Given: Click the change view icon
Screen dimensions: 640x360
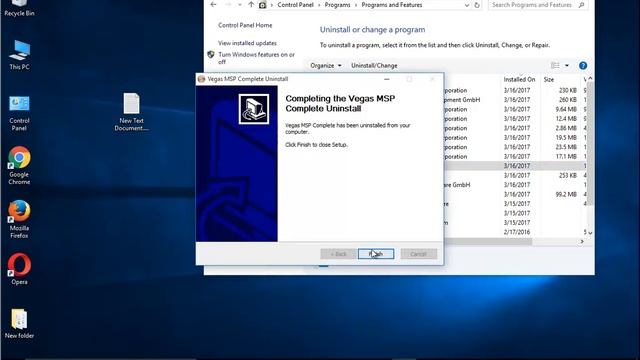Looking at the screenshot, I should pos(555,65).
